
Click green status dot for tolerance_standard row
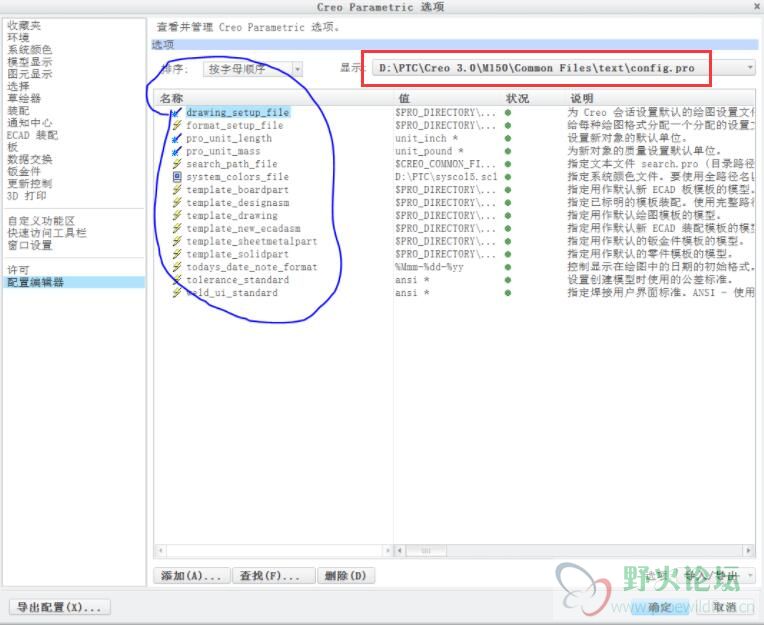(x=508, y=280)
